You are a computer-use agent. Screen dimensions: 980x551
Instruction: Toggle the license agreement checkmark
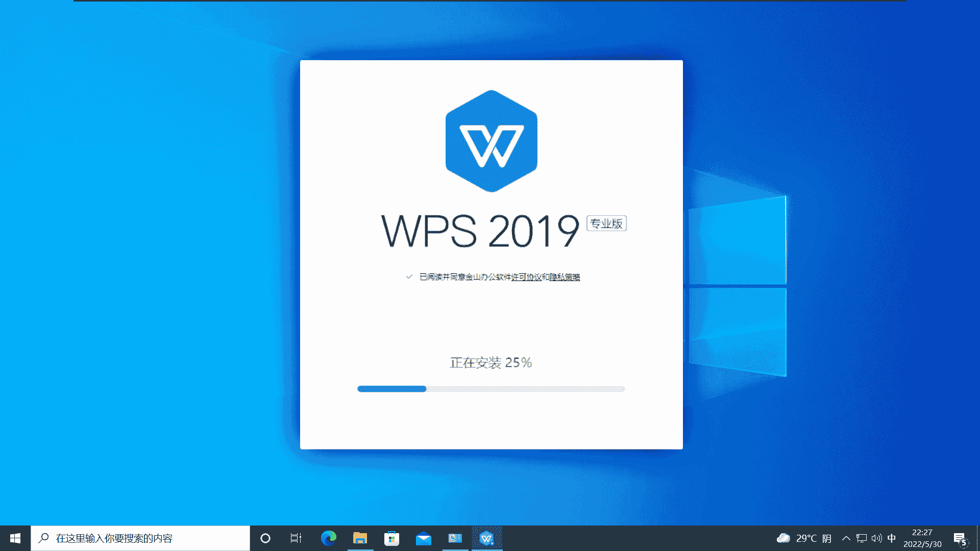point(409,277)
